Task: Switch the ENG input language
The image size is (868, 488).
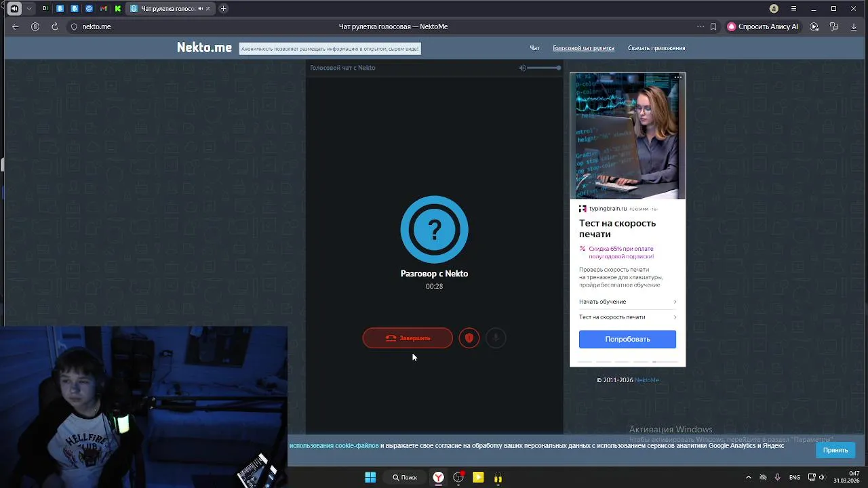Action: [794, 477]
